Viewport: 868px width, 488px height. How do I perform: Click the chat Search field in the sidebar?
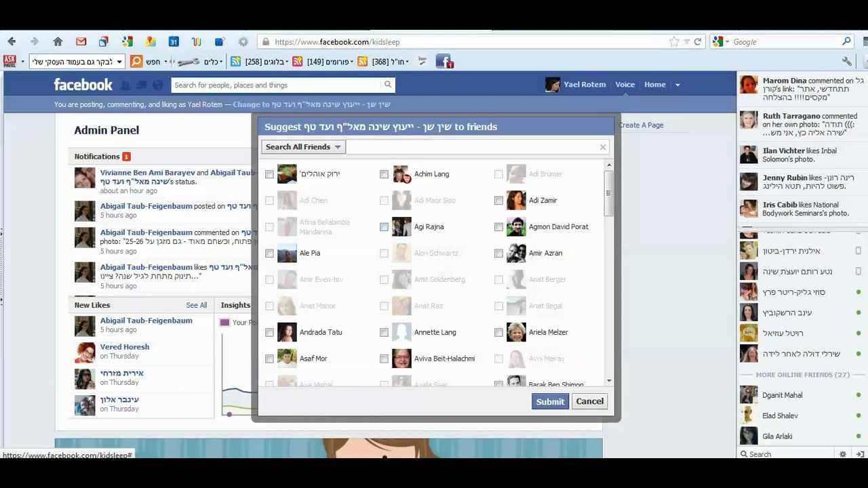pyautogui.click(x=787, y=454)
